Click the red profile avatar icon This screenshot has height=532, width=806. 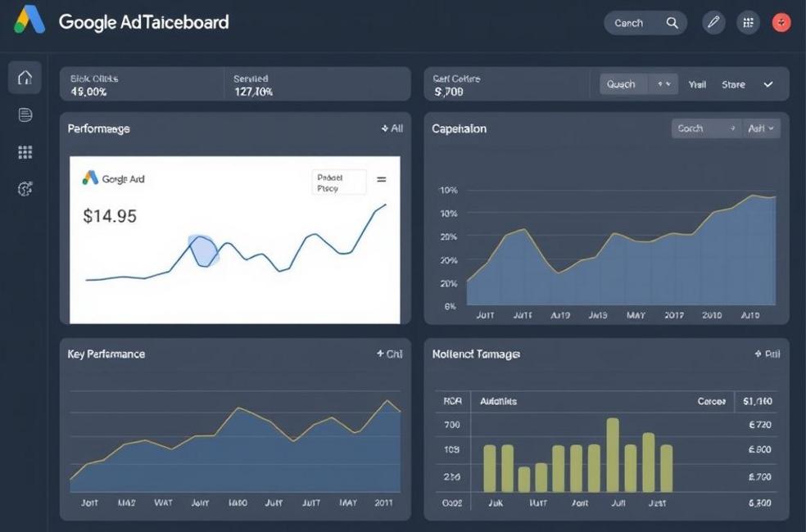coord(781,23)
